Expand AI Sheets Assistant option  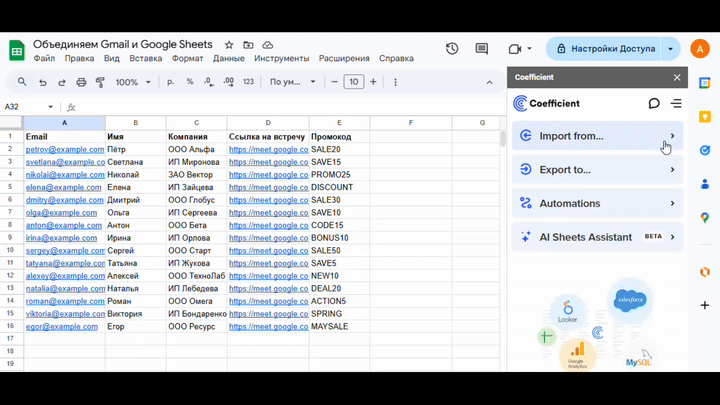tap(597, 237)
